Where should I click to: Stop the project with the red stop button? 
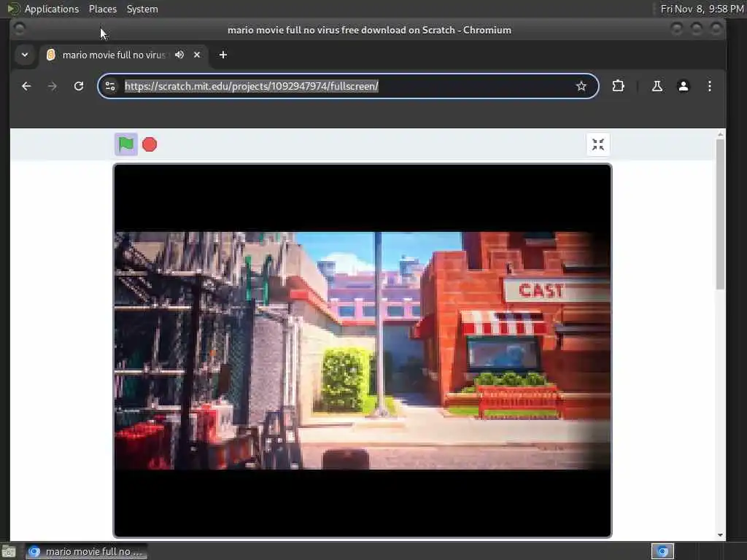(x=150, y=144)
